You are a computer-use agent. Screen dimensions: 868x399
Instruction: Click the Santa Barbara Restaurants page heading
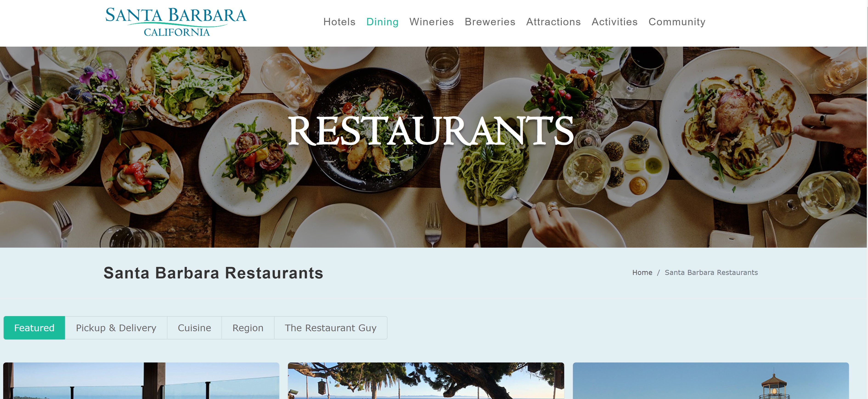point(213,273)
